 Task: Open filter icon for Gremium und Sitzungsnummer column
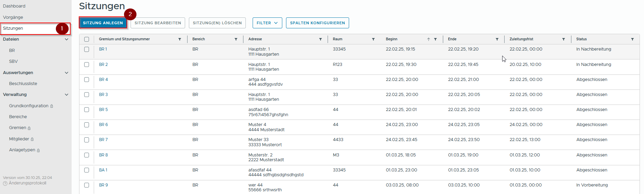(180, 39)
